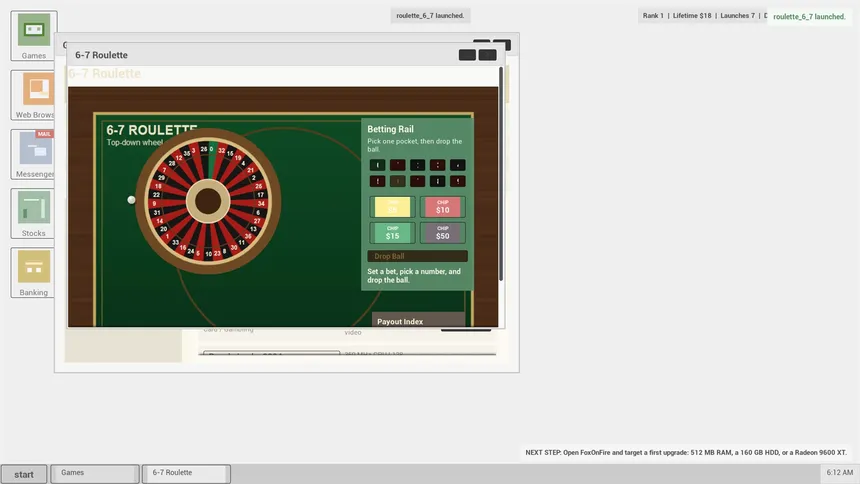
Task: Click the 6-7 Roulette window title bar
Action: tap(286, 55)
